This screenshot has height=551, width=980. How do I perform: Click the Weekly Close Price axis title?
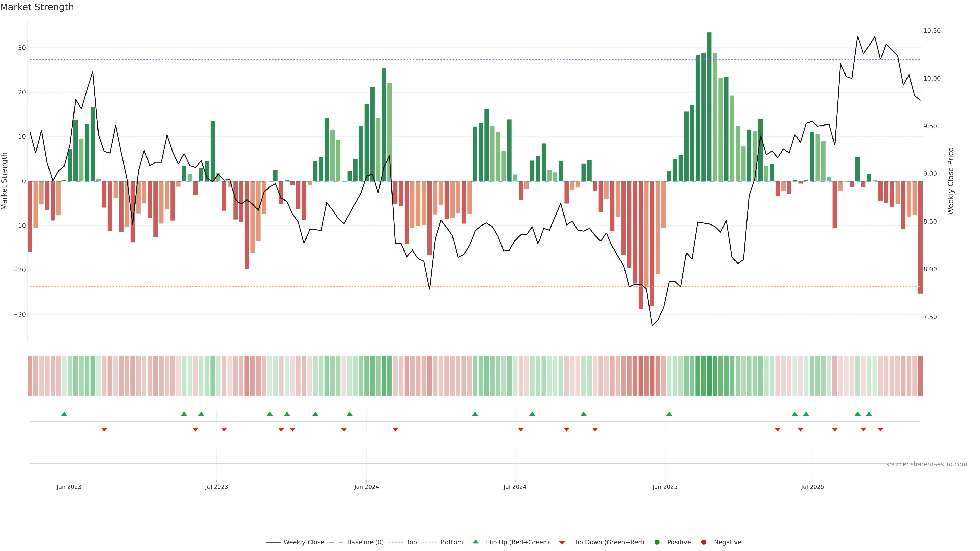click(x=951, y=181)
